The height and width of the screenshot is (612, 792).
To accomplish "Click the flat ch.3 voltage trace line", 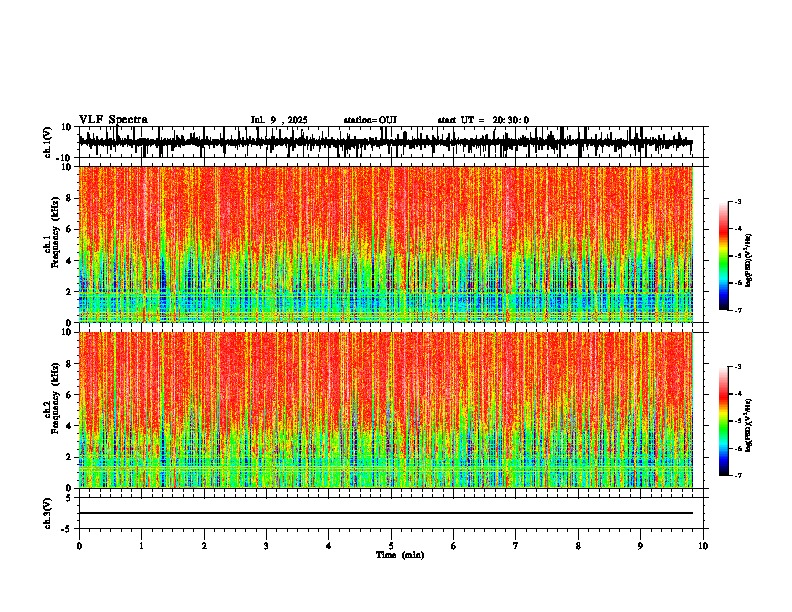I will (386, 513).
